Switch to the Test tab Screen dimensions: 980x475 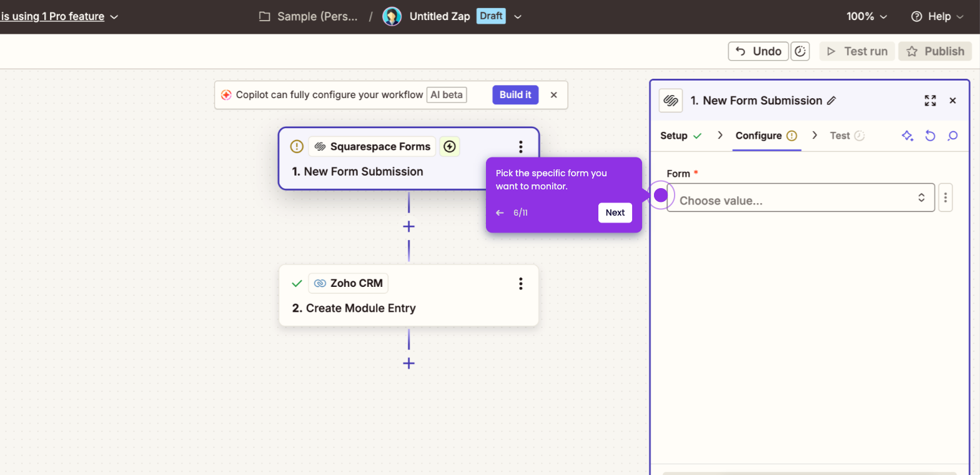pyautogui.click(x=847, y=136)
